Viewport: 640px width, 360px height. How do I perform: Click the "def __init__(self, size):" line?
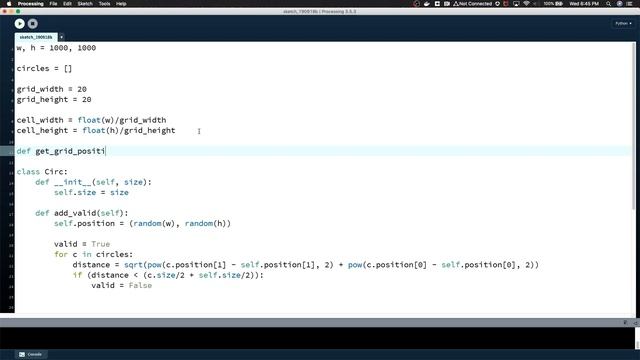point(93,182)
